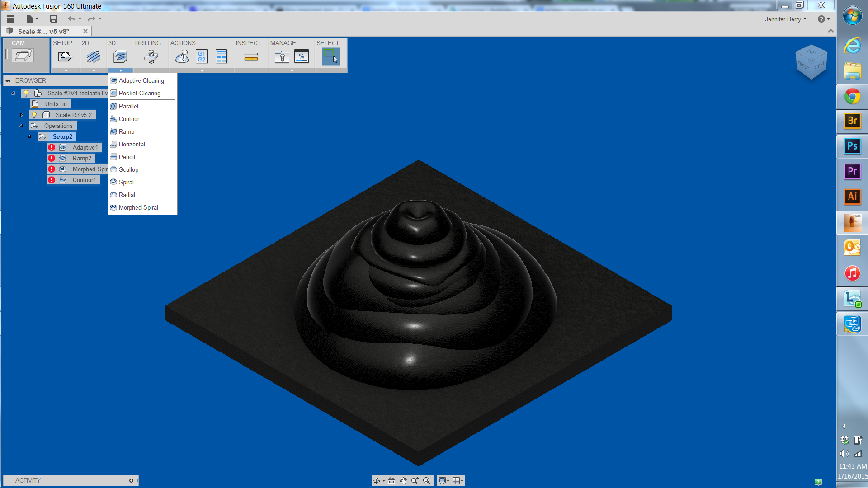The height and width of the screenshot is (488, 868).
Task: Open the Setup creation tool
Action: (x=65, y=56)
